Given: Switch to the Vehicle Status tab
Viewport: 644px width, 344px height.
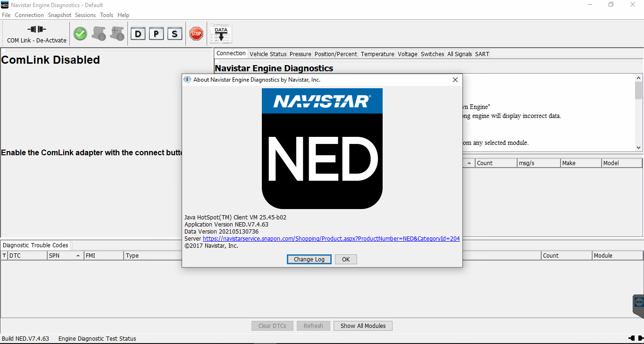Looking at the screenshot, I should [x=268, y=54].
